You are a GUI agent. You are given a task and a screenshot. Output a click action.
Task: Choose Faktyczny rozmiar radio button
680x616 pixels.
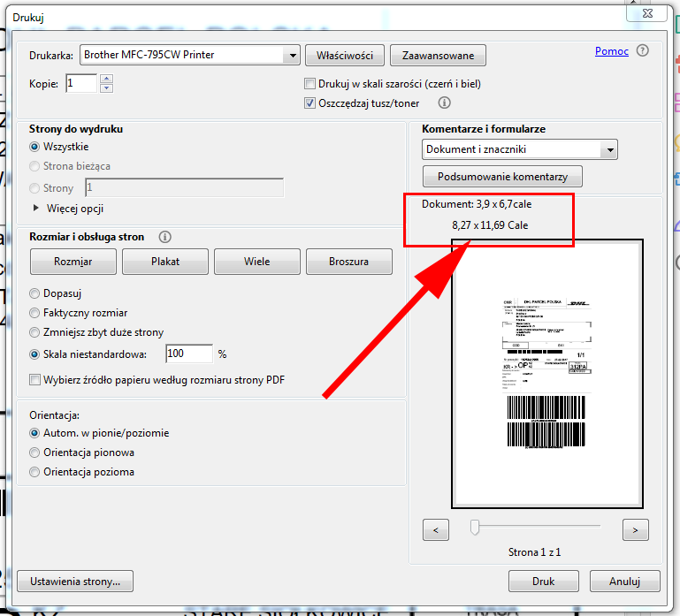[x=35, y=313]
